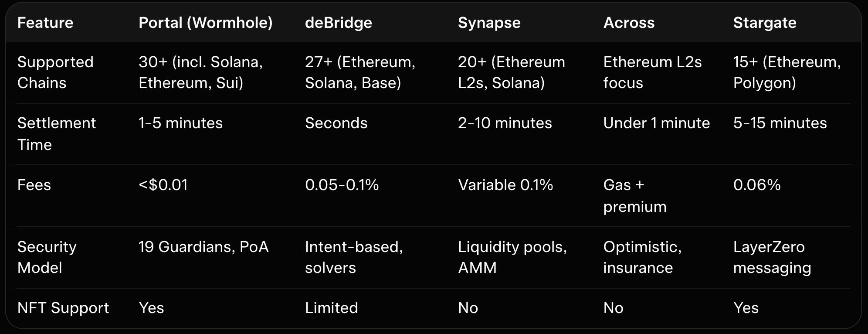Click the "LayerZero messaging" cell
The width and height of the screenshot is (868, 334).
coord(772,257)
